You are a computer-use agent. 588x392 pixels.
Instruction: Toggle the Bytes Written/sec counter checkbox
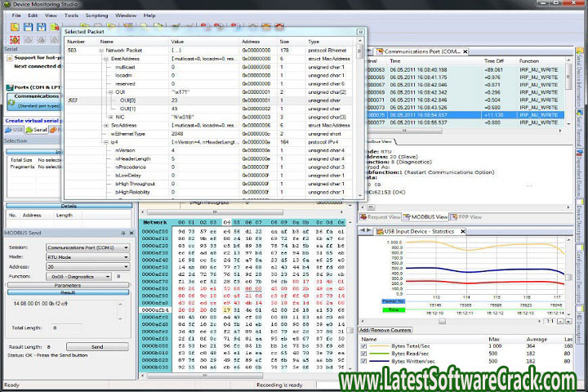(x=365, y=361)
